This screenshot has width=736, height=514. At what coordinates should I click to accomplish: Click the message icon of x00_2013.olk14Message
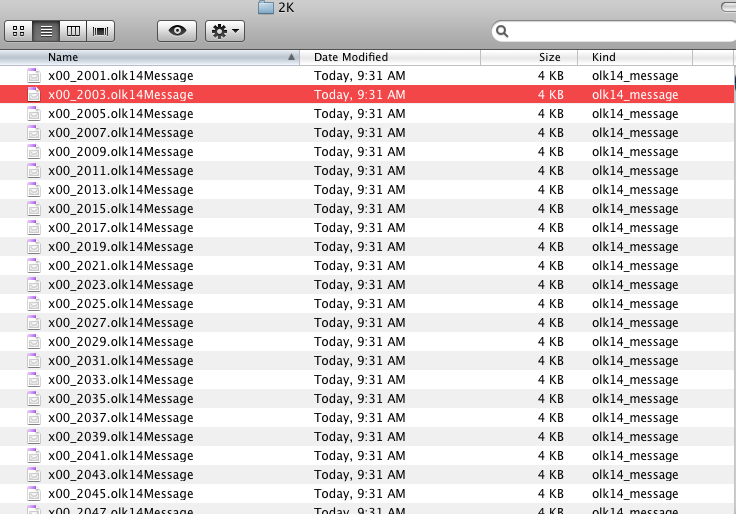point(34,189)
